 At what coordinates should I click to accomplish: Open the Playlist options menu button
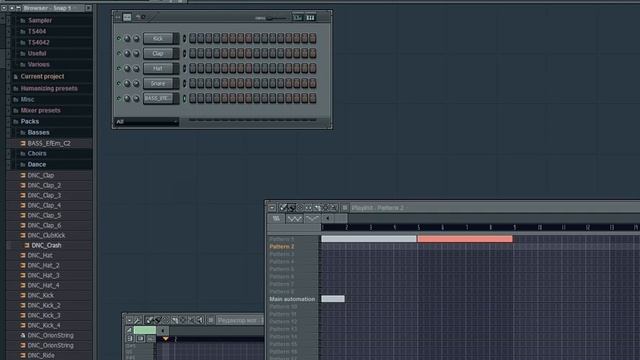272,208
